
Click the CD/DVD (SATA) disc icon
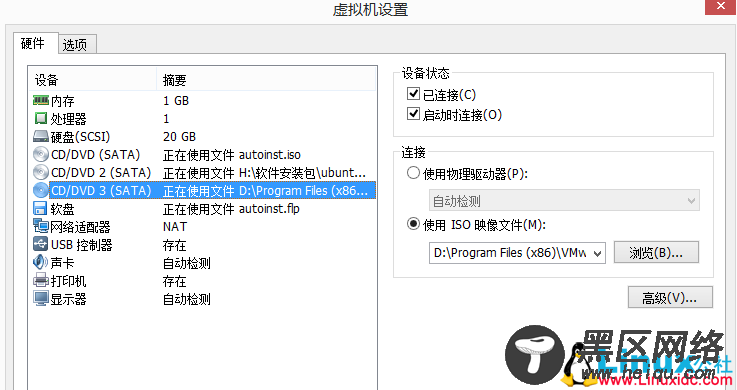41,155
